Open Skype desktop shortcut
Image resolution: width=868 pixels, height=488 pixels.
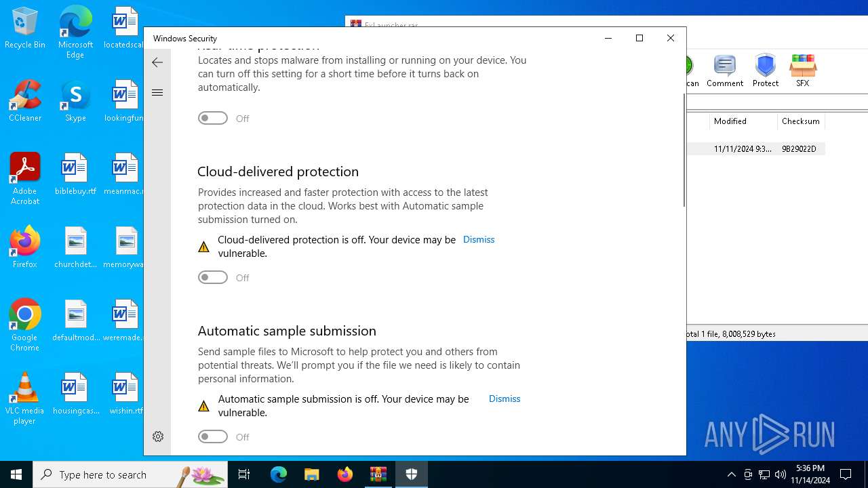tap(75, 101)
